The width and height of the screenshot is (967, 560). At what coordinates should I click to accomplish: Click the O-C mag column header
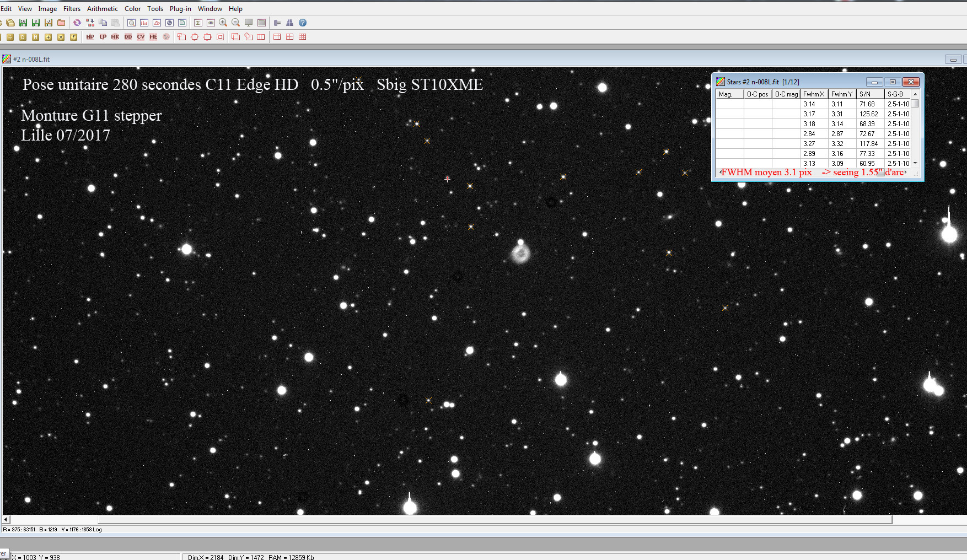(786, 94)
